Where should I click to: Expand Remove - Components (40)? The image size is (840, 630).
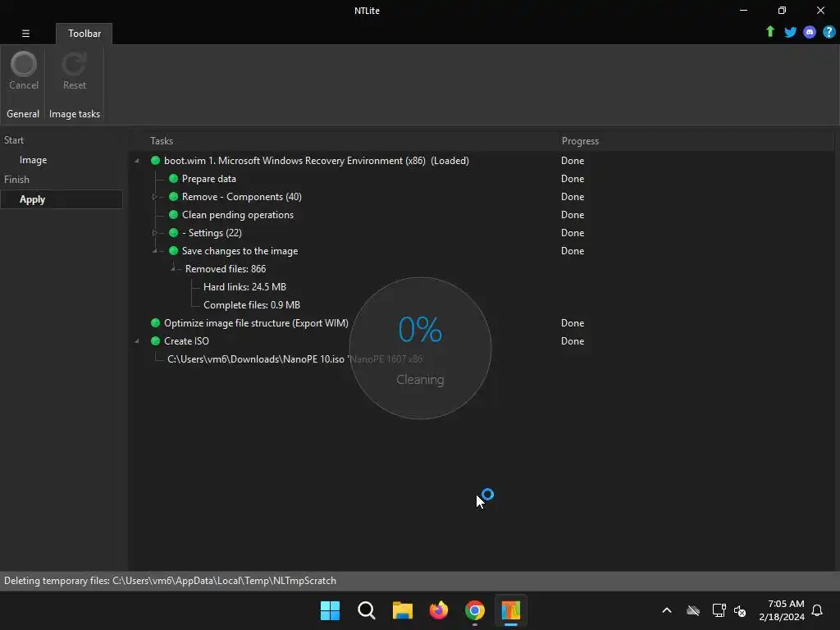click(x=155, y=197)
